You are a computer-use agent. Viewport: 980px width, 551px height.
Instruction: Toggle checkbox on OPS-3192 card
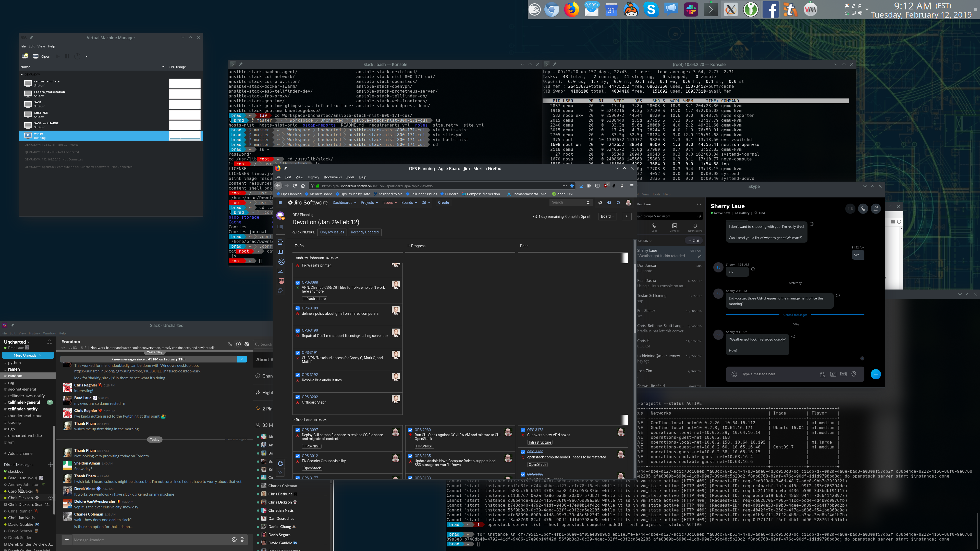click(298, 375)
